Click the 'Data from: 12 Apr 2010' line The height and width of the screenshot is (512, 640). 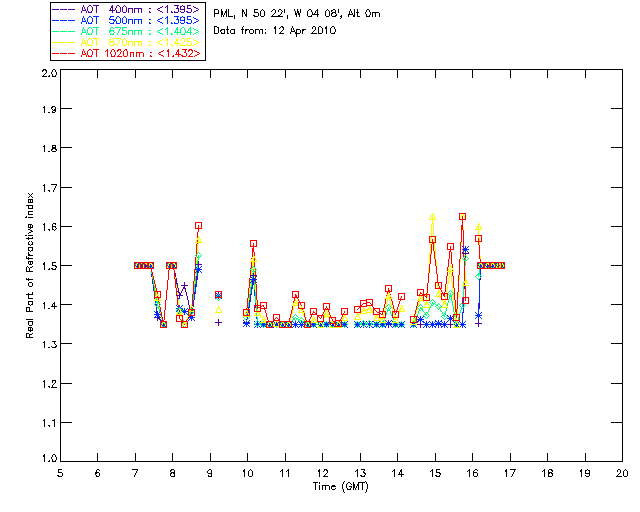275,31
